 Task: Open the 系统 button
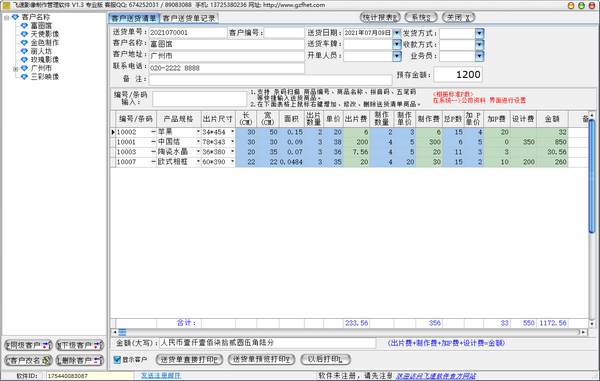click(421, 17)
